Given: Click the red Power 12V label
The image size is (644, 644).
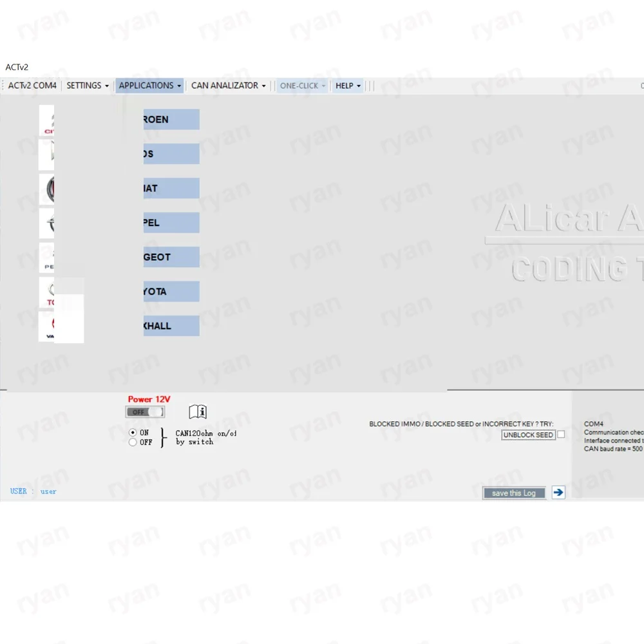Looking at the screenshot, I should click(149, 399).
